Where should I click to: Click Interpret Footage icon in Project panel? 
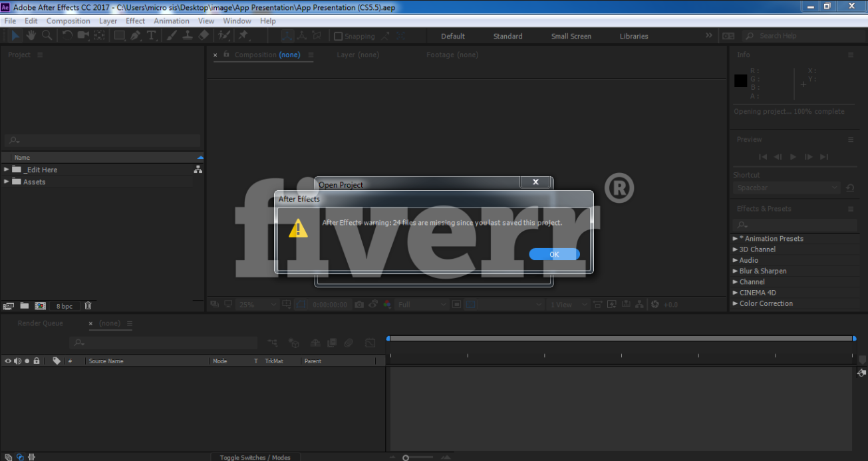click(x=9, y=305)
